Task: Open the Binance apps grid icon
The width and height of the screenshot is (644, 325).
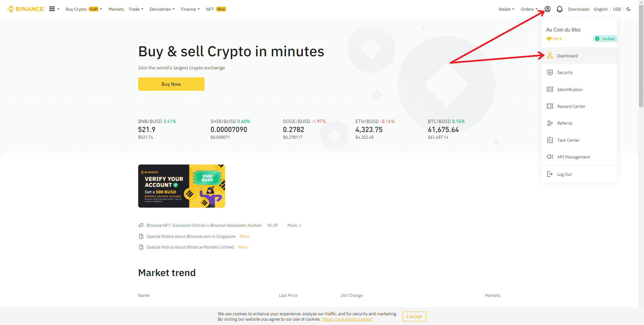Action: click(x=52, y=9)
